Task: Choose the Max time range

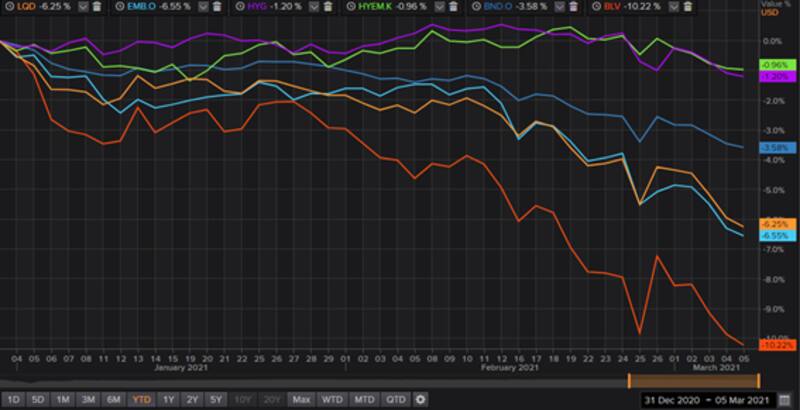Action: [x=300, y=400]
